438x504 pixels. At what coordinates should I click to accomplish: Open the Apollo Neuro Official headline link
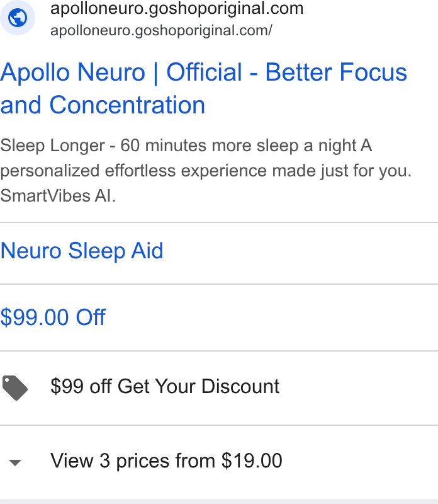coord(204,88)
